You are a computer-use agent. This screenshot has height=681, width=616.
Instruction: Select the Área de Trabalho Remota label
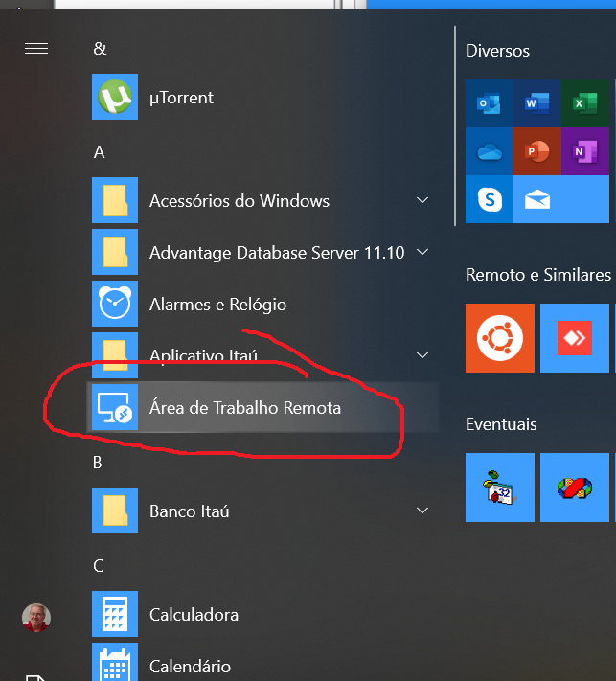point(245,407)
